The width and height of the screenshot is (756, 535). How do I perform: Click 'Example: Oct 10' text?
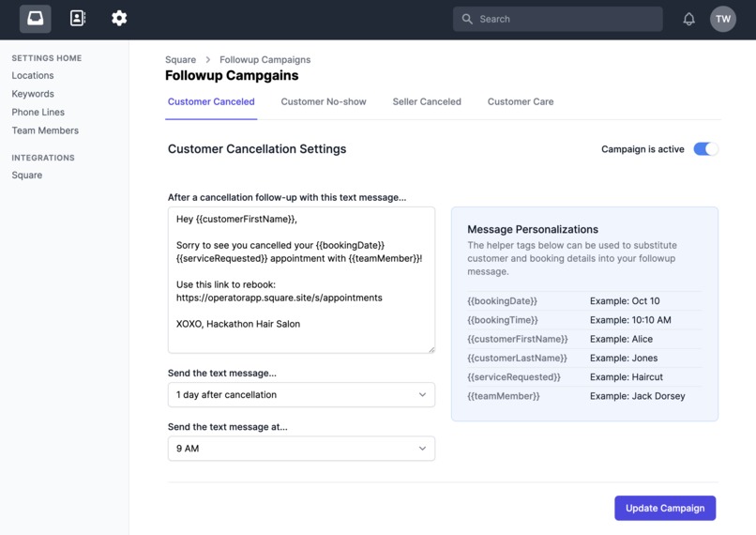(x=625, y=301)
